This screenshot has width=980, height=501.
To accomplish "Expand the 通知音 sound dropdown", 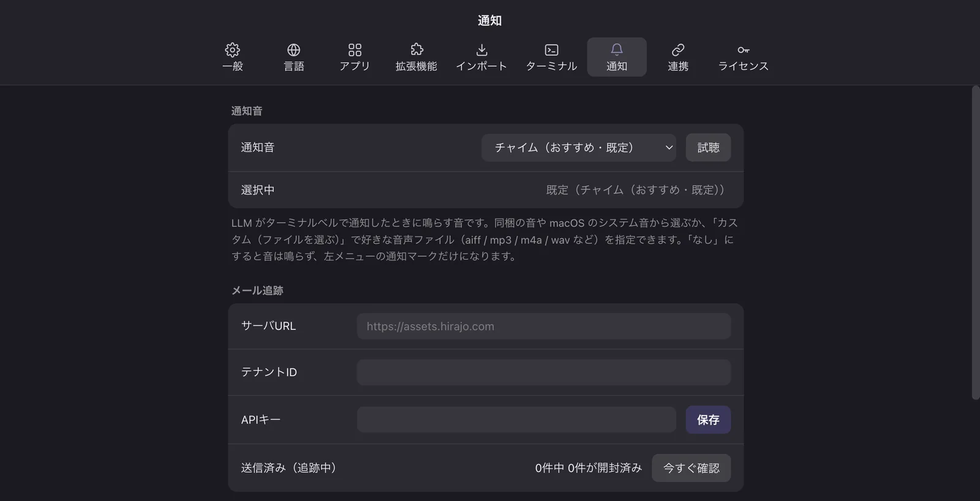I will point(579,148).
